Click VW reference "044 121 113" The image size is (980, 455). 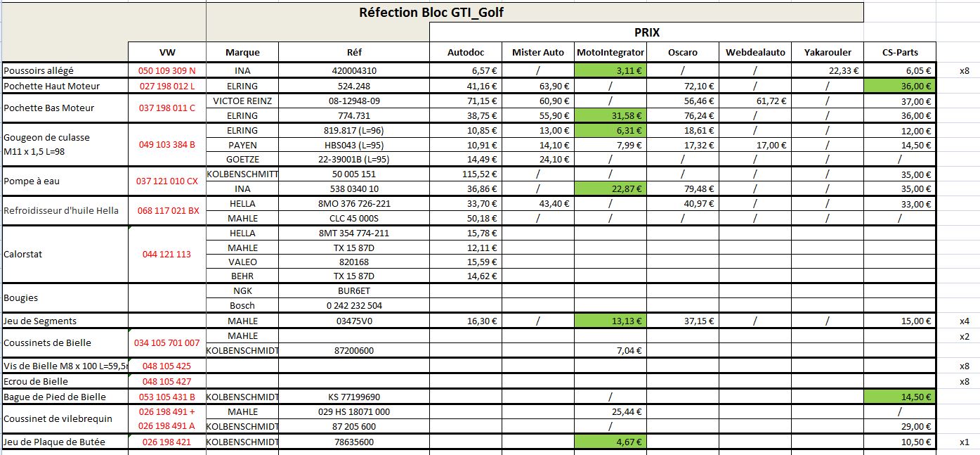click(x=167, y=255)
